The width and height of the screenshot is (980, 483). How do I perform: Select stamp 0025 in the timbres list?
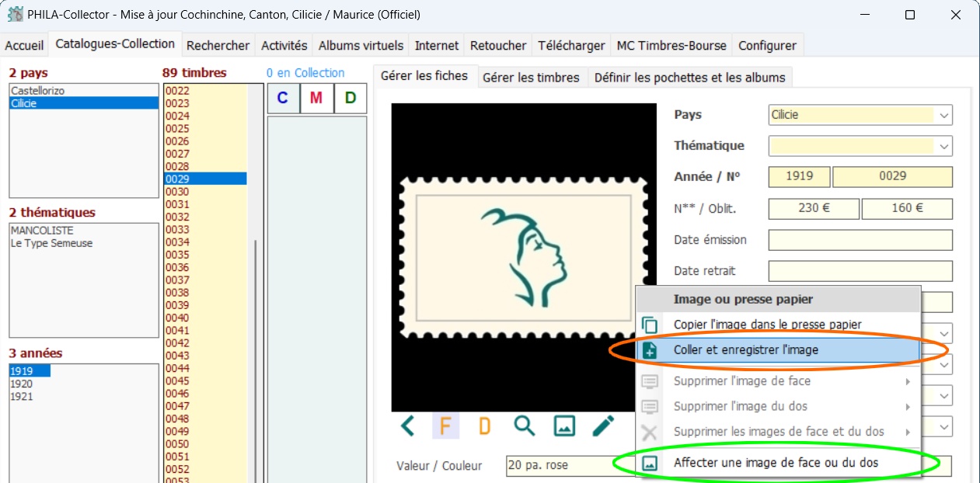click(205, 129)
